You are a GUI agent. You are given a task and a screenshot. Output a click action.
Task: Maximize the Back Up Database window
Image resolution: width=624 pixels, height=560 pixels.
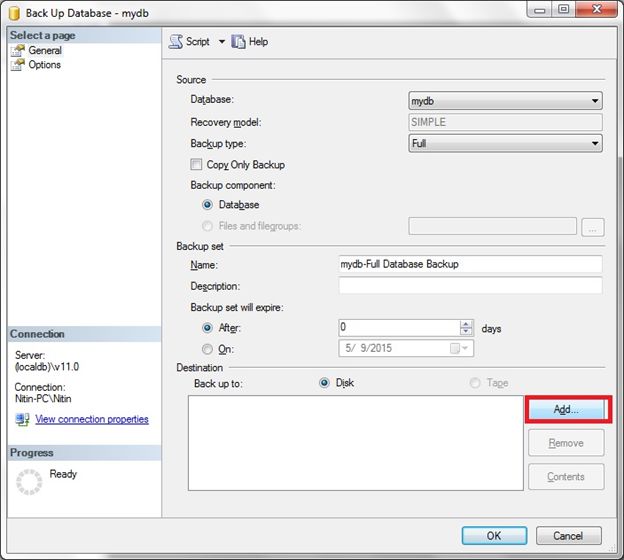click(563, 9)
